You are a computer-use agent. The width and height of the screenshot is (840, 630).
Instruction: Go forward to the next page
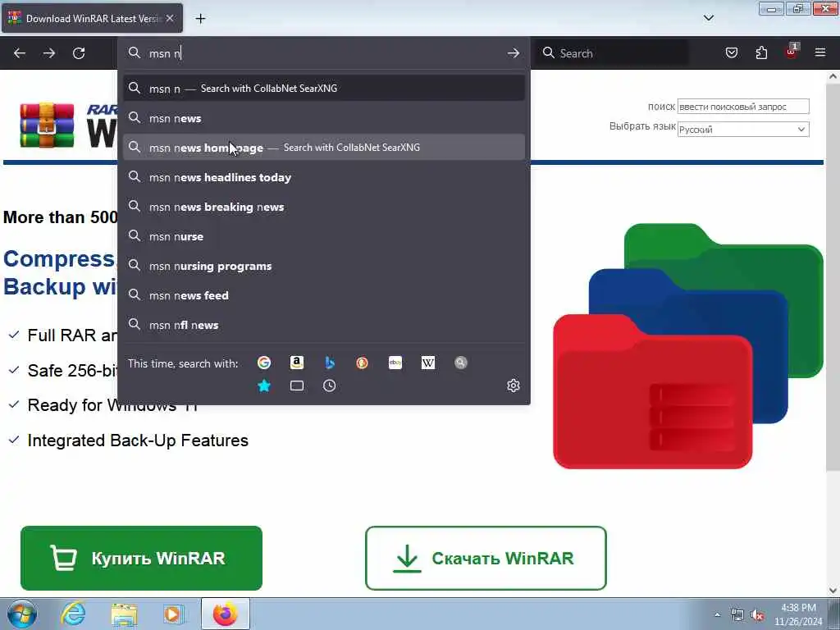tap(48, 53)
